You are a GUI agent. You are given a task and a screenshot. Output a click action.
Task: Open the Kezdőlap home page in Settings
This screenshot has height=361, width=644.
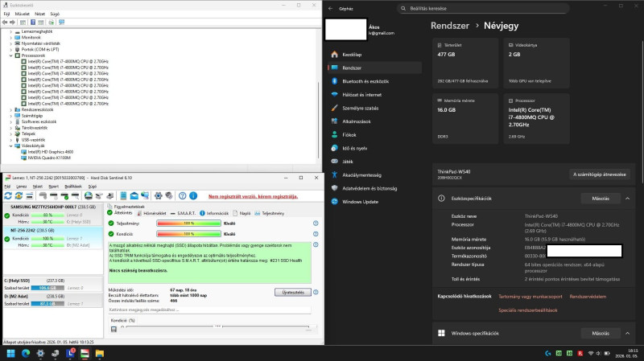coord(352,54)
